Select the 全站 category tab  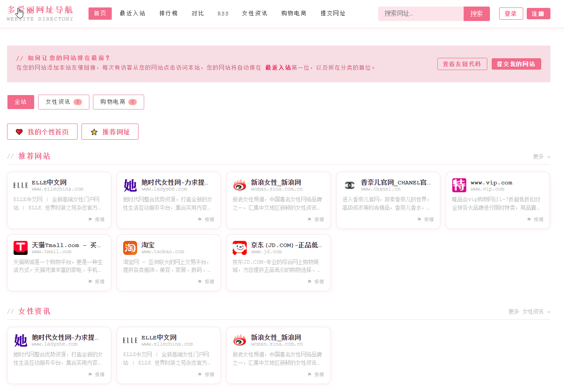(21, 102)
